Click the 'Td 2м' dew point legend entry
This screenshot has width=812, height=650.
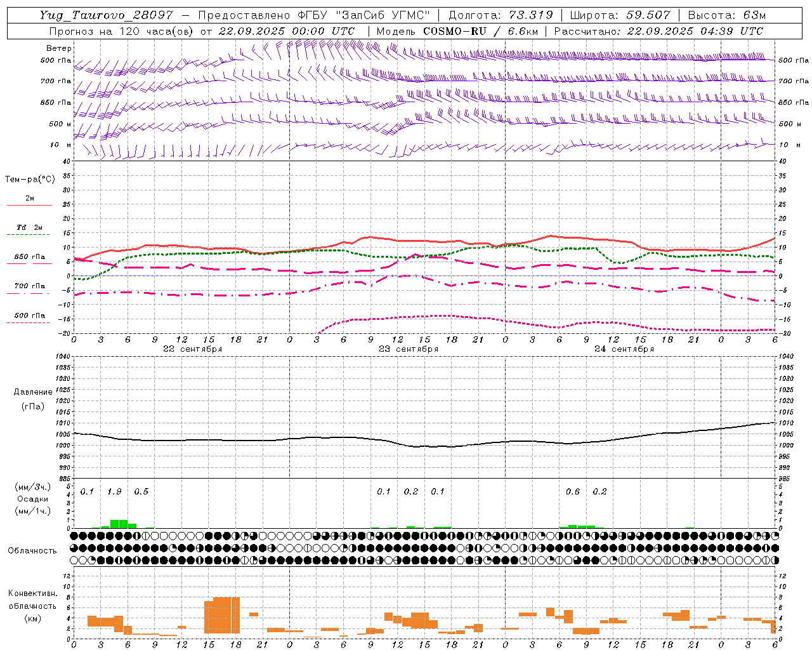(29, 227)
